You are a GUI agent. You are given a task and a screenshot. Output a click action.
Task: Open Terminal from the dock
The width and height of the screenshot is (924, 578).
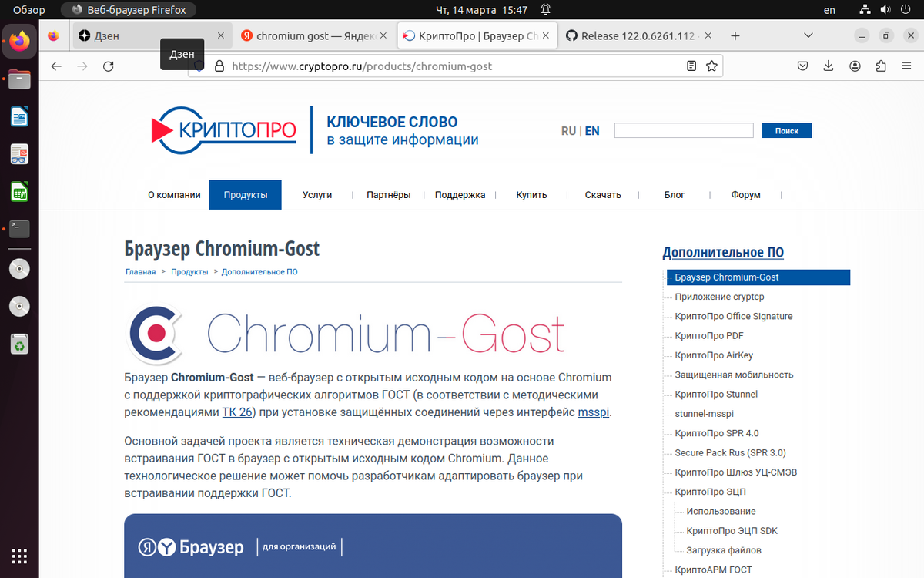tap(19, 229)
